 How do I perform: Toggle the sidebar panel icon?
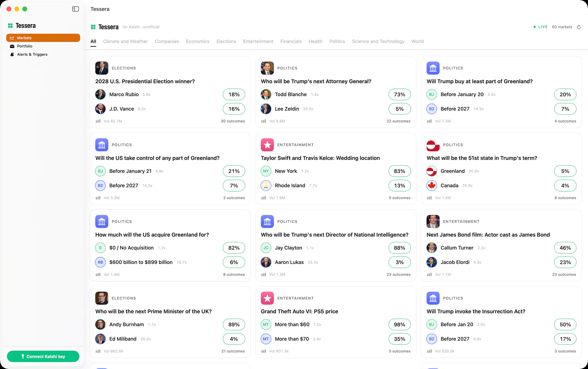76,9
